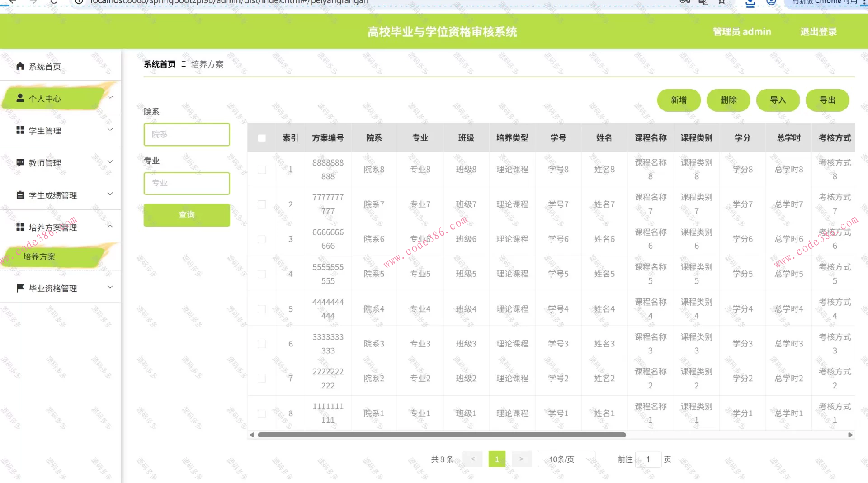The image size is (868, 483).
Task: Select 培养方案 in the sidebar submenu
Action: 39,256
